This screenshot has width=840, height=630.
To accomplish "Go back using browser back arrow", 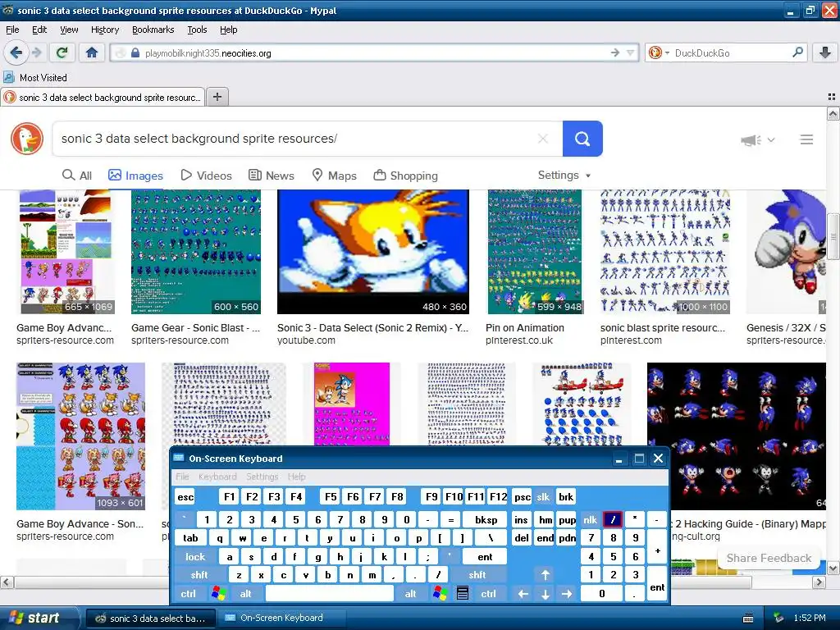I will coord(16,52).
